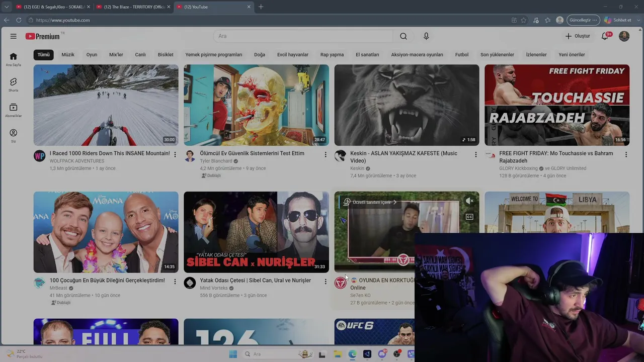Image resolution: width=644 pixels, height=362 pixels.
Task: Open the Siz profile section
Action: coord(14,136)
